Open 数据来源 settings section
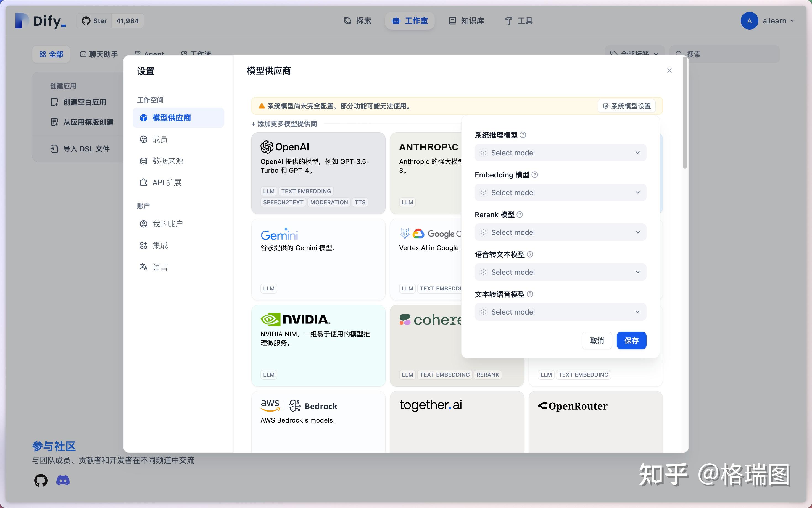 pyautogui.click(x=178, y=161)
